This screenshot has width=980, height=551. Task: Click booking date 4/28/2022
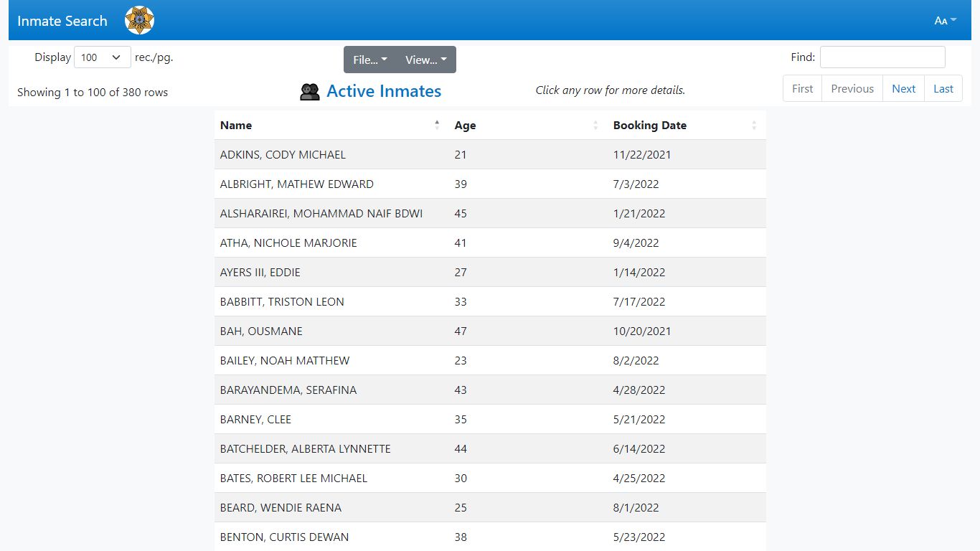click(x=639, y=390)
